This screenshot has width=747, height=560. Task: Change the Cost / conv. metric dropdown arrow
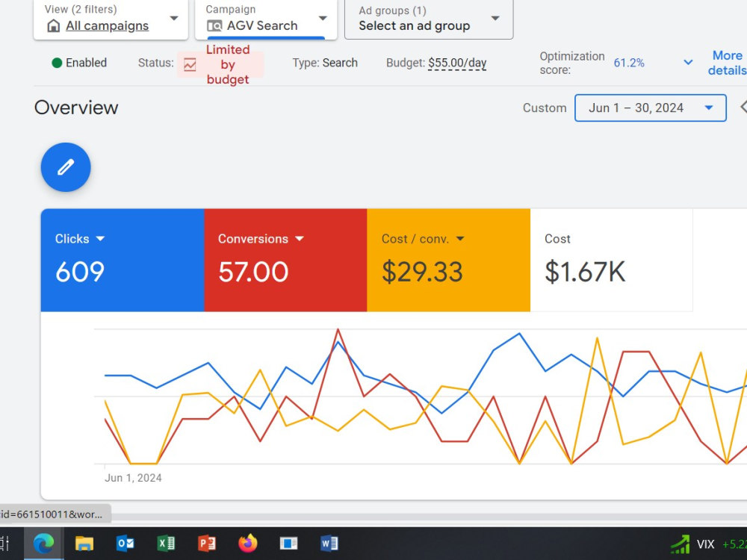click(459, 239)
